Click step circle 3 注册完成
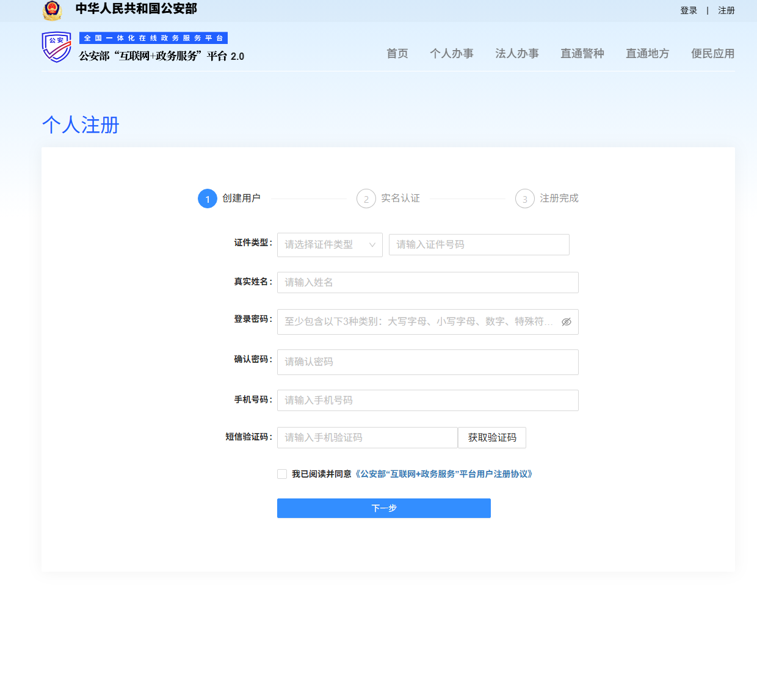 click(524, 199)
